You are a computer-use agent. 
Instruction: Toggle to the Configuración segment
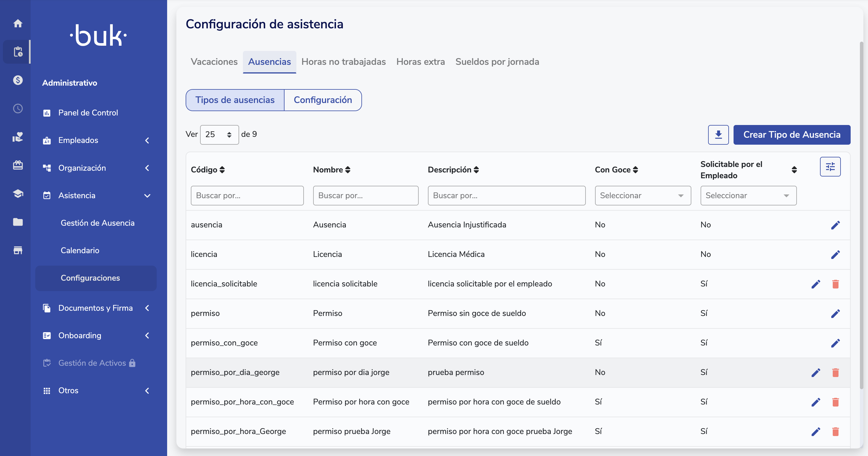[322, 100]
